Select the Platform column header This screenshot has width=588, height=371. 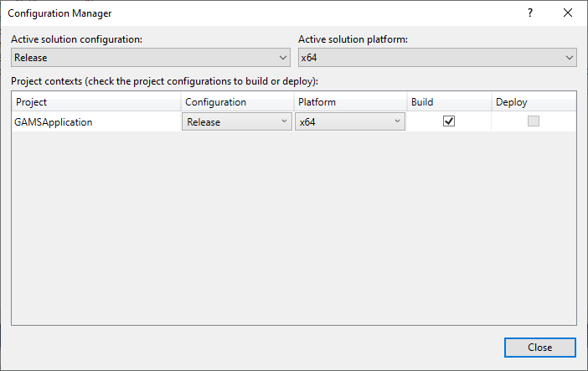click(349, 102)
